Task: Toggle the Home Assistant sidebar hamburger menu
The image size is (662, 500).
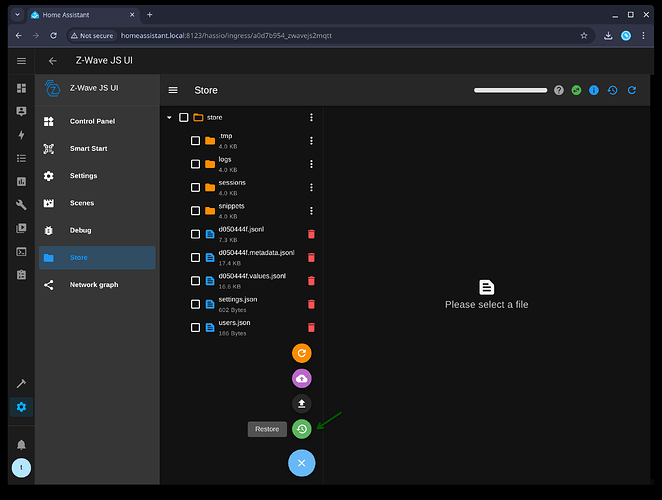Action: pos(21,61)
